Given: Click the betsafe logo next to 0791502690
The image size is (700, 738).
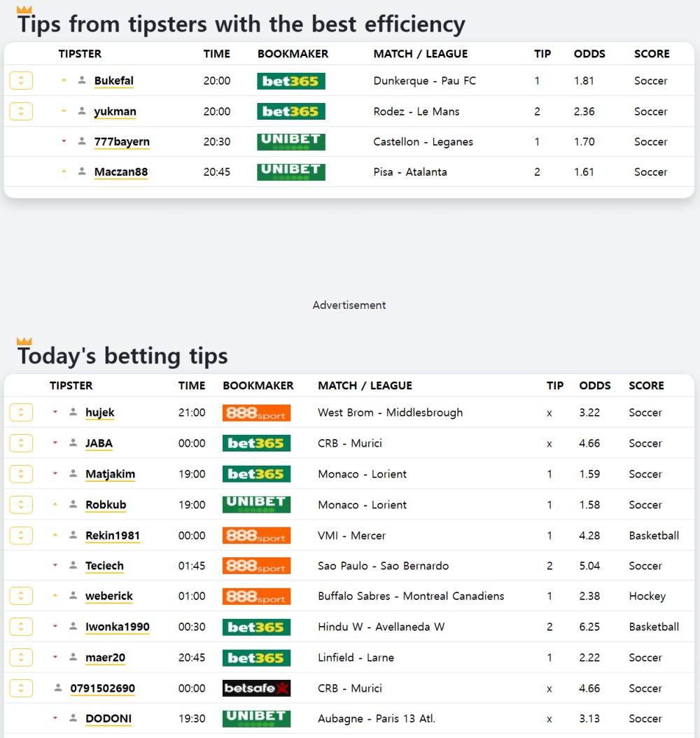Looking at the screenshot, I should point(256,688).
